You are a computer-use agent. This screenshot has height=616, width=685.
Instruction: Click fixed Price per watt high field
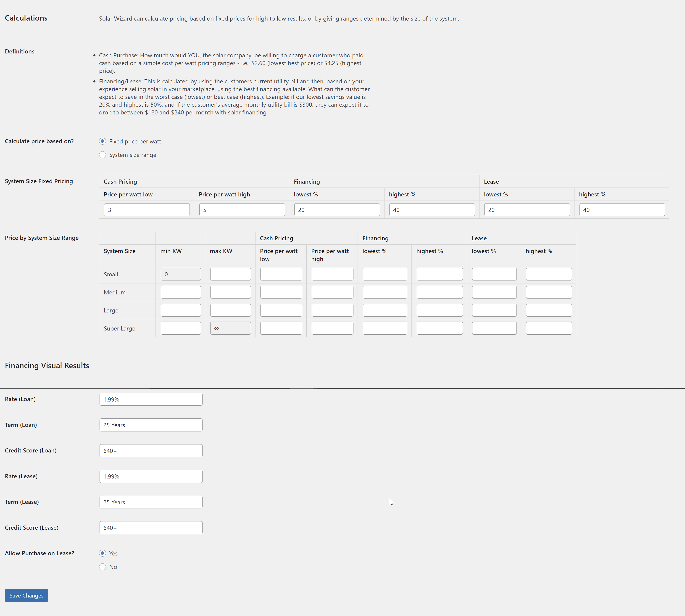242,210
